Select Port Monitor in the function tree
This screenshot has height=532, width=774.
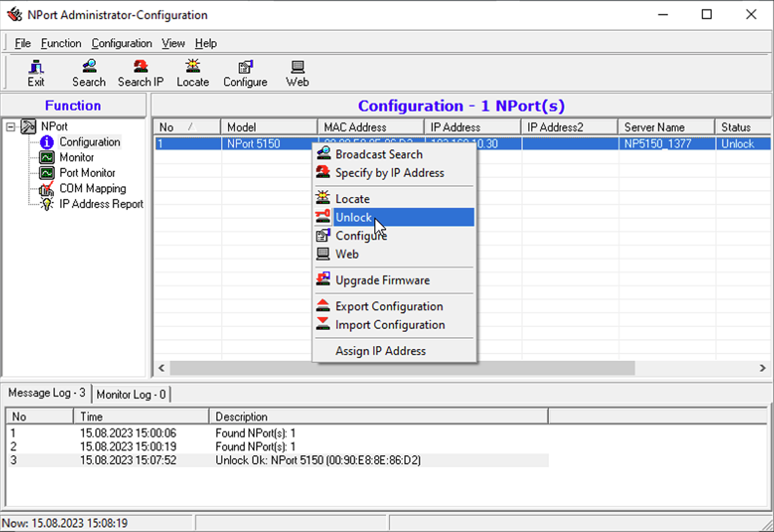pos(87,173)
